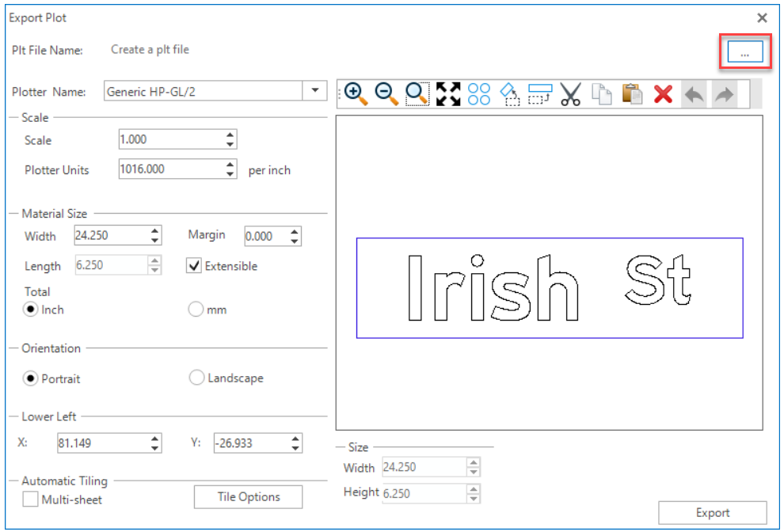Click the Export button
This screenshot has width=784, height=532.
(x=713, y=512)
